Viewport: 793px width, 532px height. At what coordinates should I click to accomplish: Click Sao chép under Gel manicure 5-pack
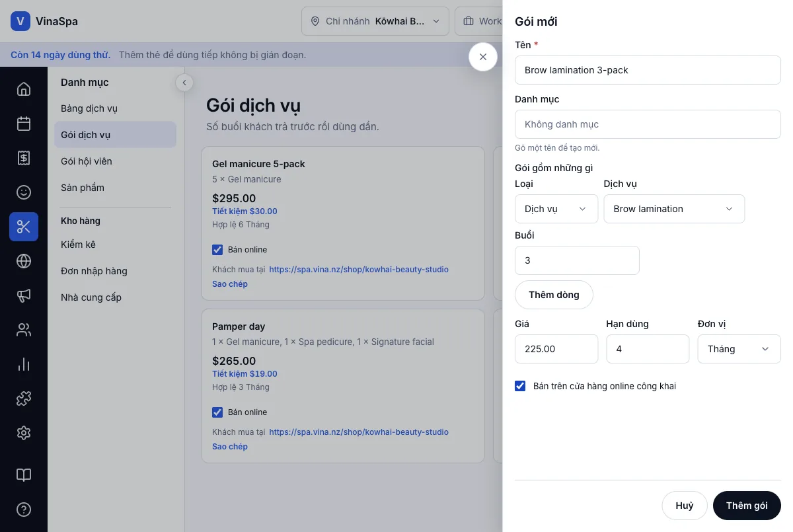(230, 284)
